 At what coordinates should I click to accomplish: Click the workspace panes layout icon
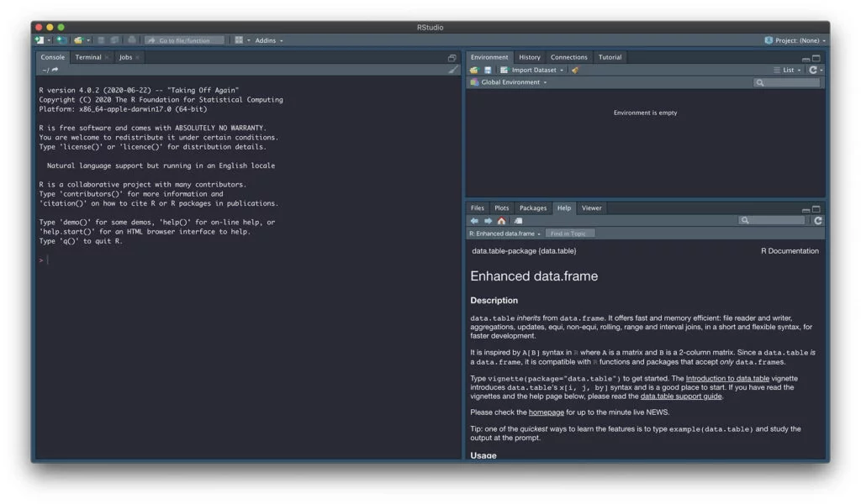tap(239, 40)
